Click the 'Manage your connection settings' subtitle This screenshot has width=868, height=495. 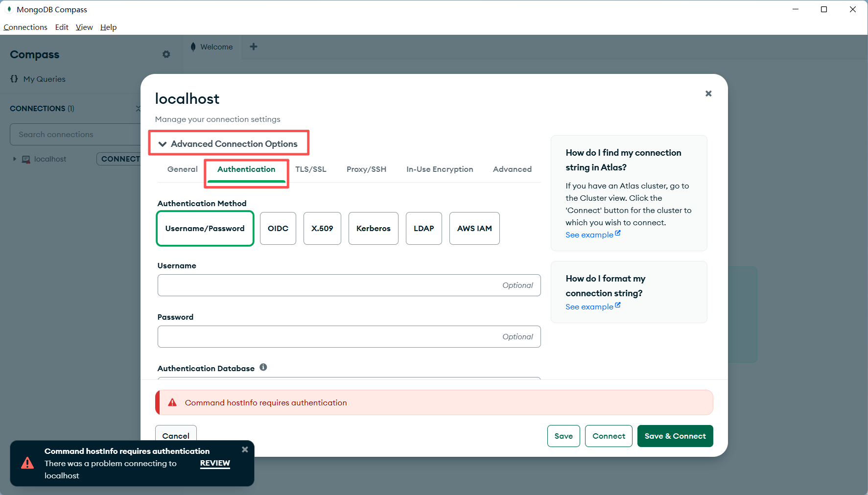pos(218,119)
